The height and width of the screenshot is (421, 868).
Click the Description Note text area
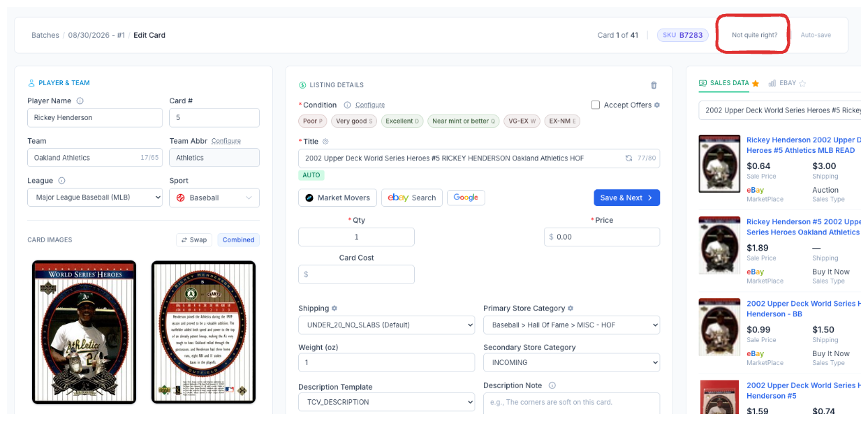[571, 404]
